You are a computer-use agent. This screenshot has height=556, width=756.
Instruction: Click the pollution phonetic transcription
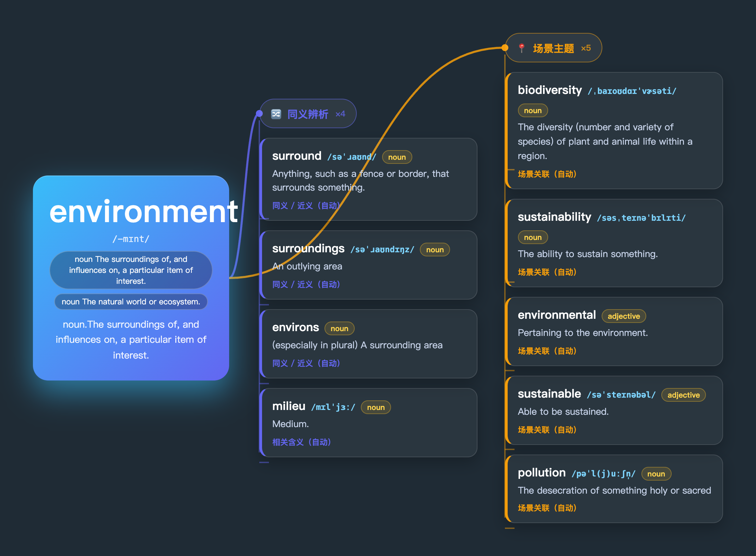603,474
